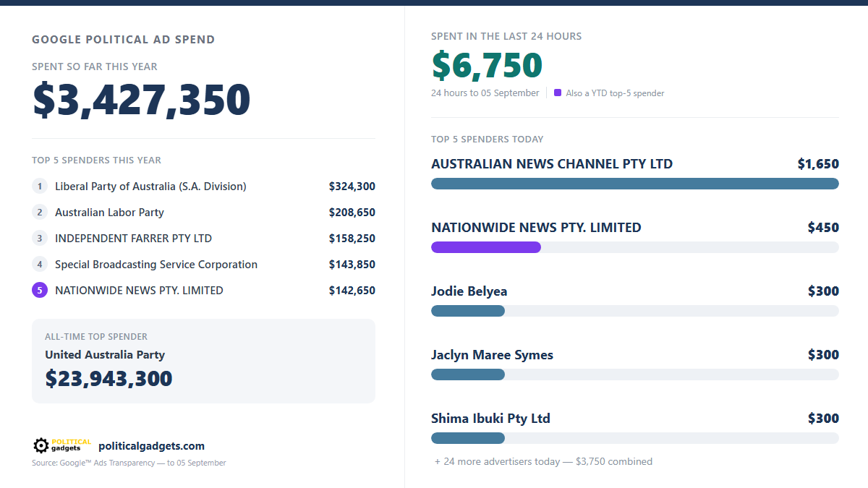Viewport: 868px width, 488px height.
Task: Click the $6,750 last 24 hours total
Action: pyautogui.click(x=487, y=65)
